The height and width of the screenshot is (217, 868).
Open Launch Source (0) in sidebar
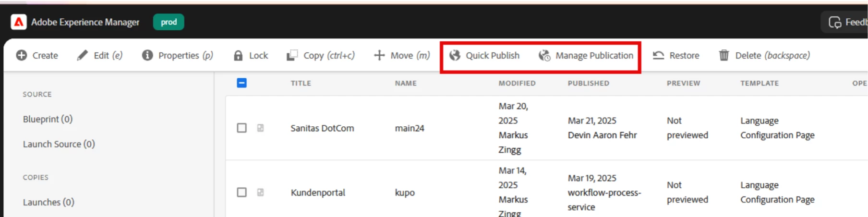pyautogui.click(x=59, y=144)
